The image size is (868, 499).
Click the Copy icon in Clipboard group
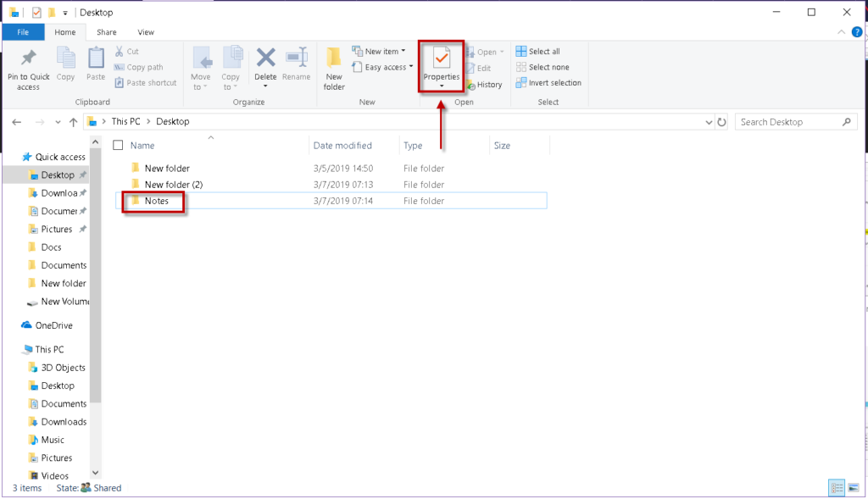65,58
